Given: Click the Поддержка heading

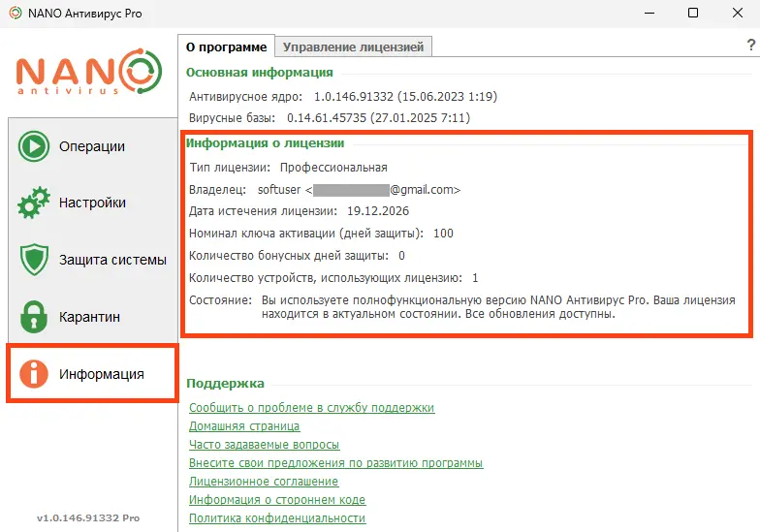Looking at the screenshot, I should pyautogui.click(x=225, y=384).
